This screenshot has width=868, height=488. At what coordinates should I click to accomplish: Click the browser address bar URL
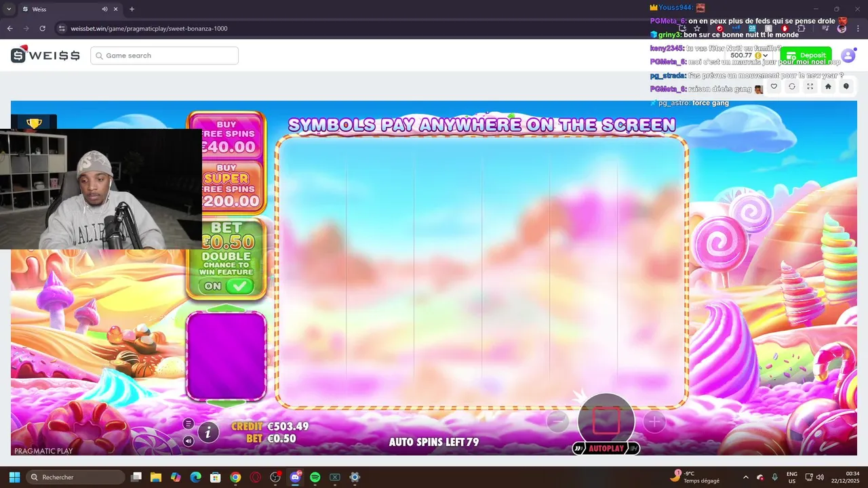tap(149, 28)
